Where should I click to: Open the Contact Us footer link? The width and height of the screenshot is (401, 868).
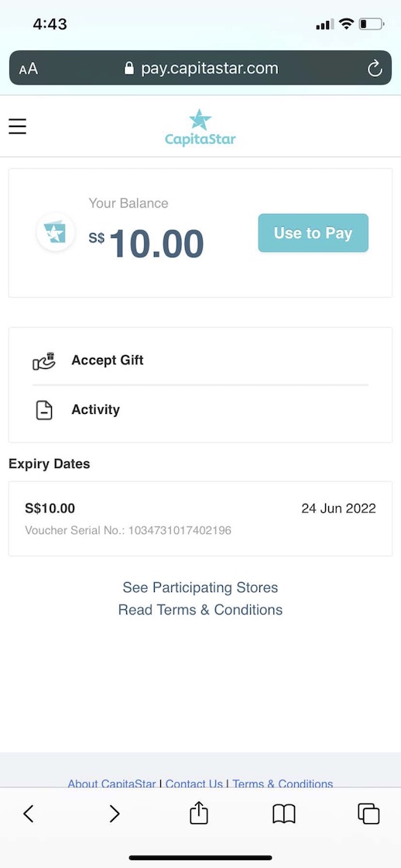coord(194,784)
